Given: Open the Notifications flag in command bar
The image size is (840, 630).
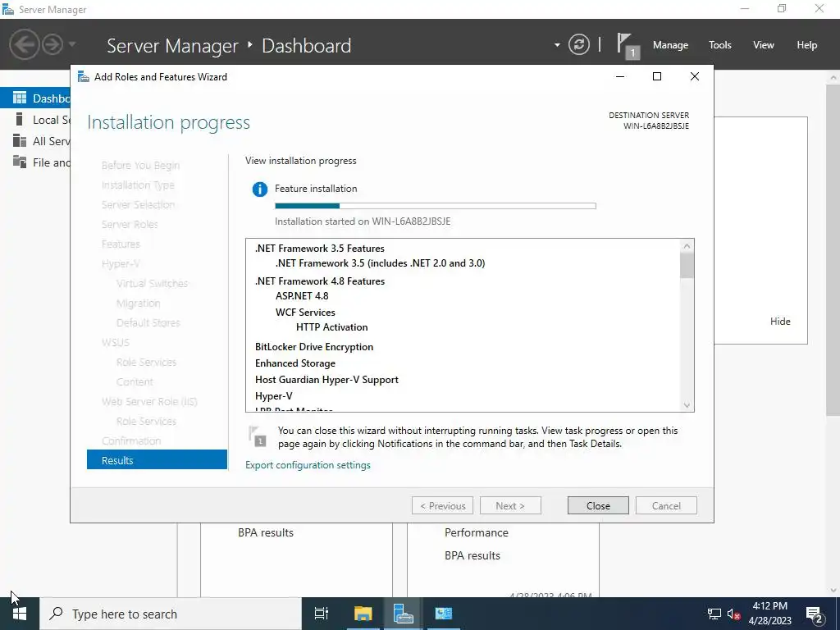Looking at the screenshot, I should coord(628,46).
